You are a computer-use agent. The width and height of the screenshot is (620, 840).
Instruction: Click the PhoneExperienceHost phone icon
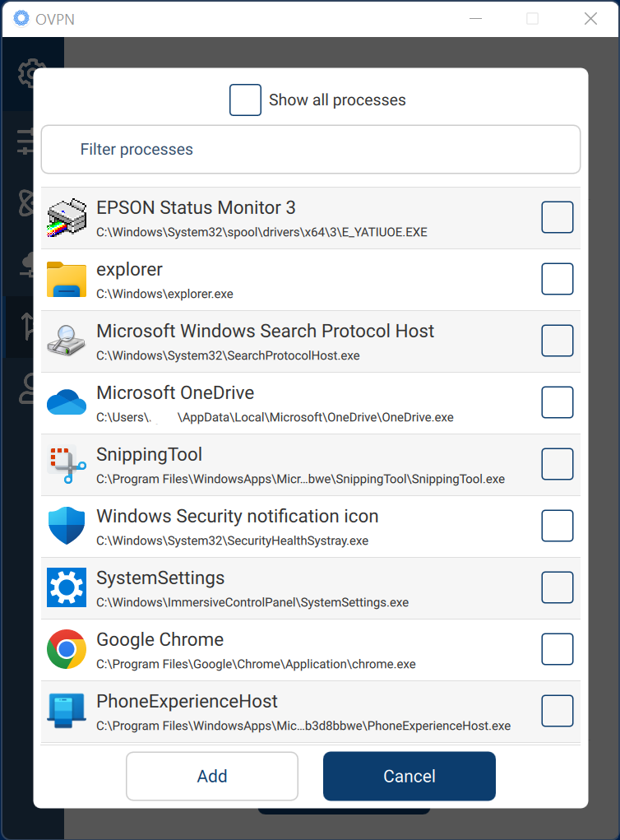point(67,711)
